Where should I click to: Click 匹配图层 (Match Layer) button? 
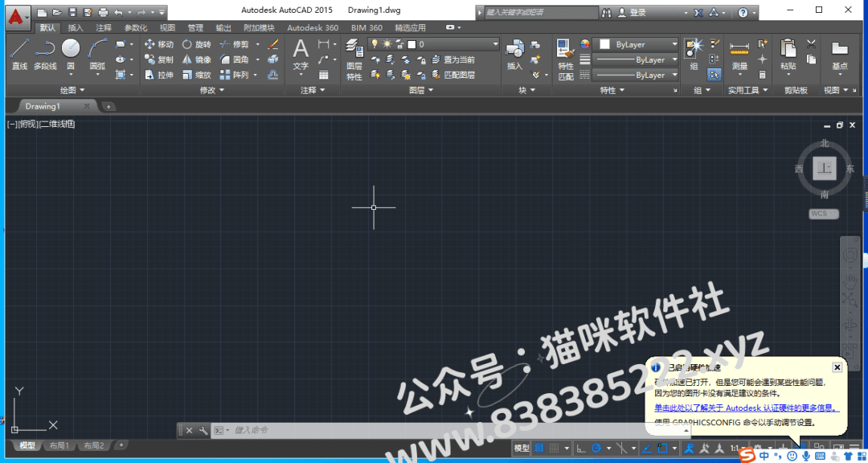click(453, 75)
